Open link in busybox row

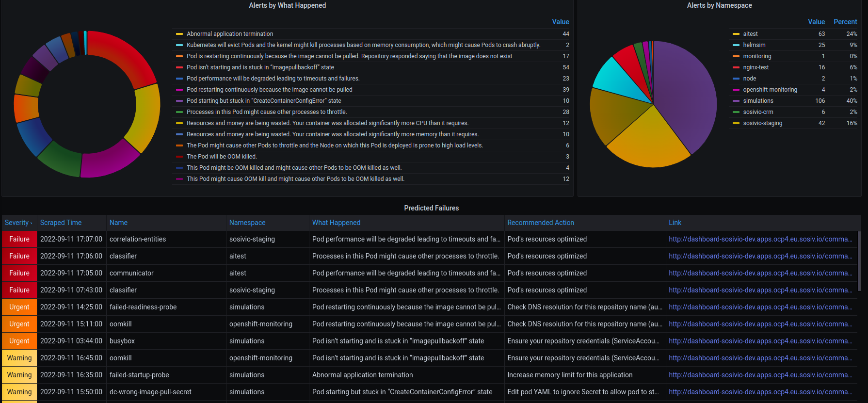(x=760, y=341)
